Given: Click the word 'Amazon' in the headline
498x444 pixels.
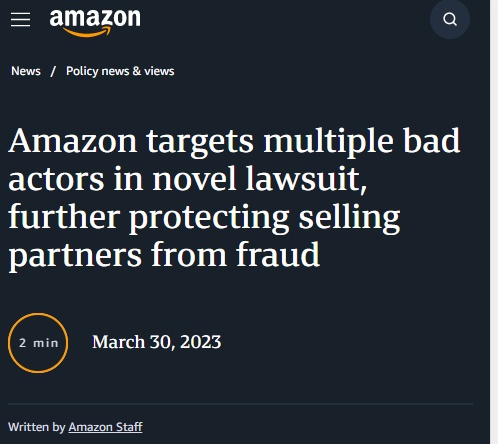Looking at the screenshot, I should click(x=72, y=141).
